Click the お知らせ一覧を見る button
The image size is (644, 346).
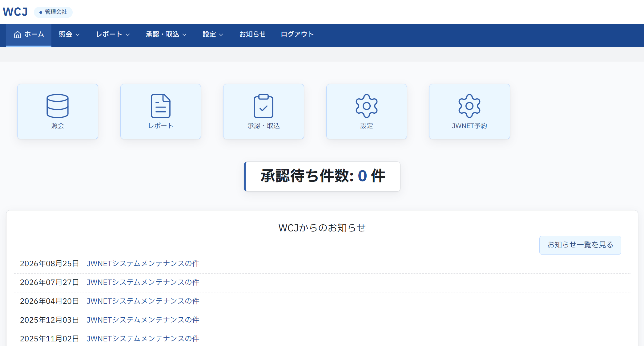coord(580,245)
